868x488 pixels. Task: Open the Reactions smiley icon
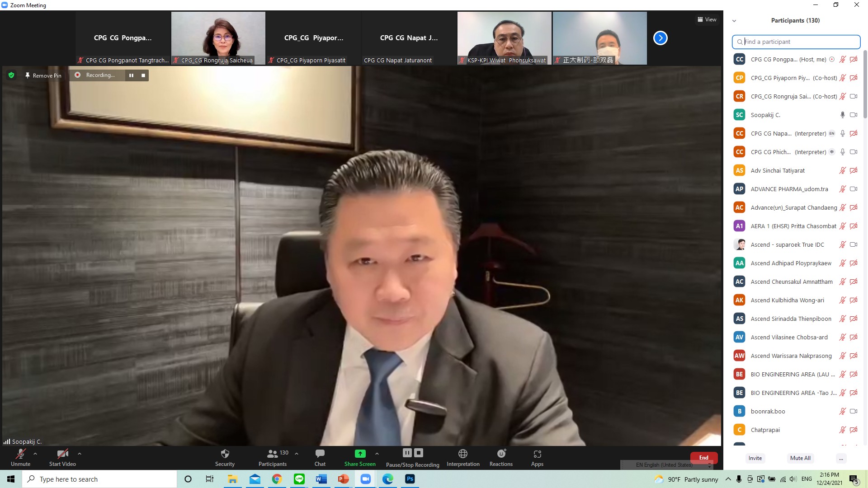tap(501, 454)
